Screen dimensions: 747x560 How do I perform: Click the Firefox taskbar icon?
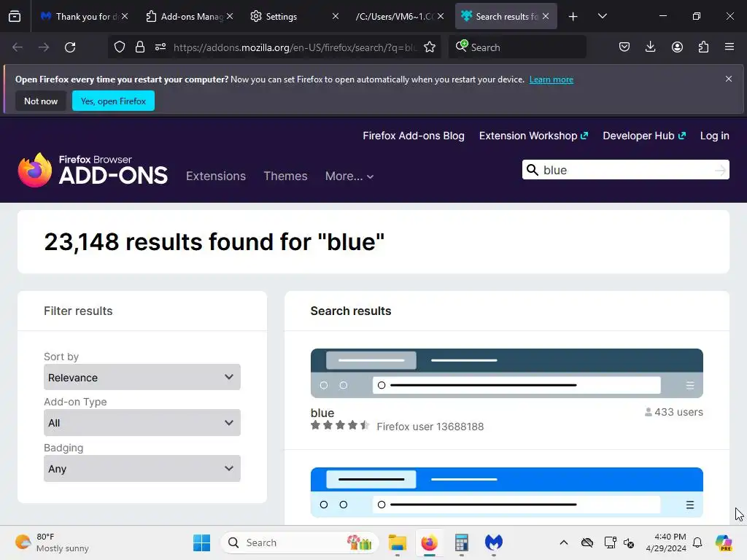click(x=429, y=542)
